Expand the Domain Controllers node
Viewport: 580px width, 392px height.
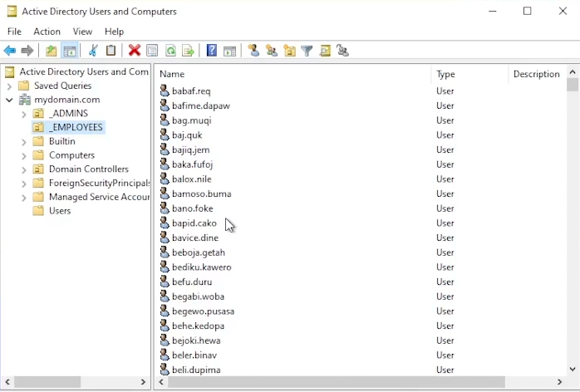(24, 169)
